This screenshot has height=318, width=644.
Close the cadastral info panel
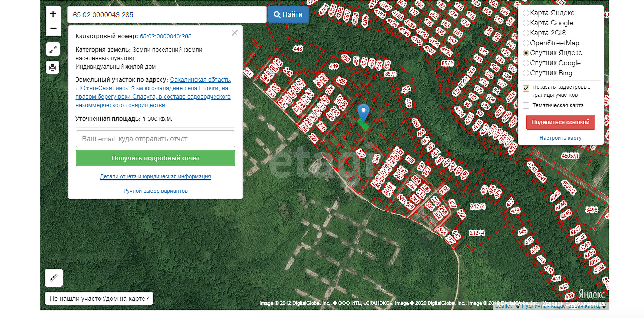[235, 33]
